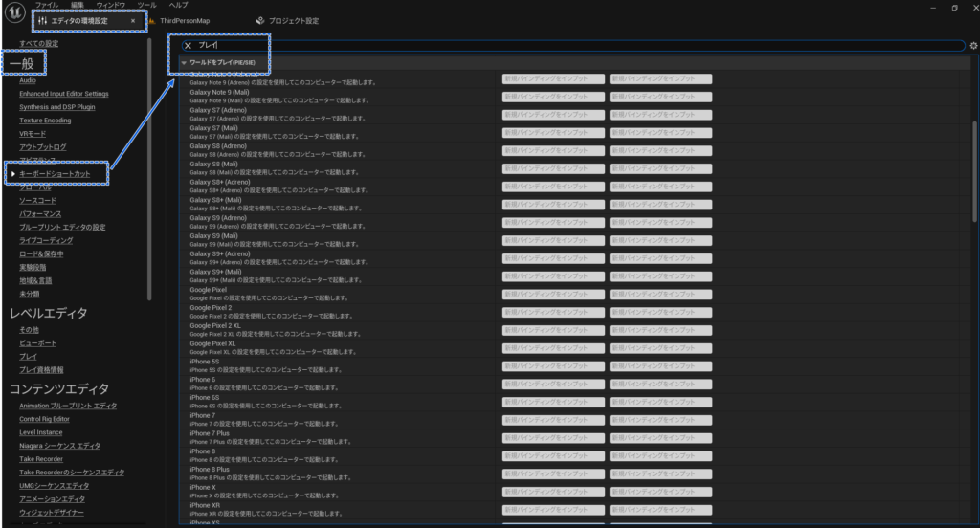This screenshot has height=528, width=980.
Task: Open プレイ under レベルエディタ
Action: [28, 356]
